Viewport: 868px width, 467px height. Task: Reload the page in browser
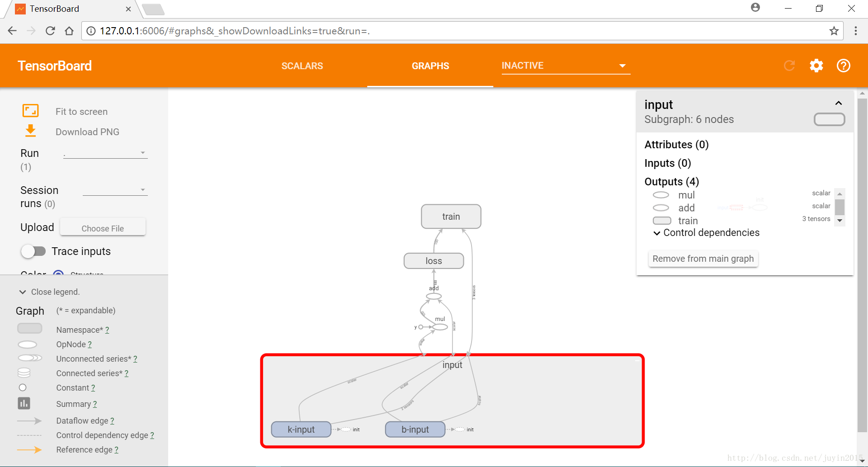click(50, 31)
